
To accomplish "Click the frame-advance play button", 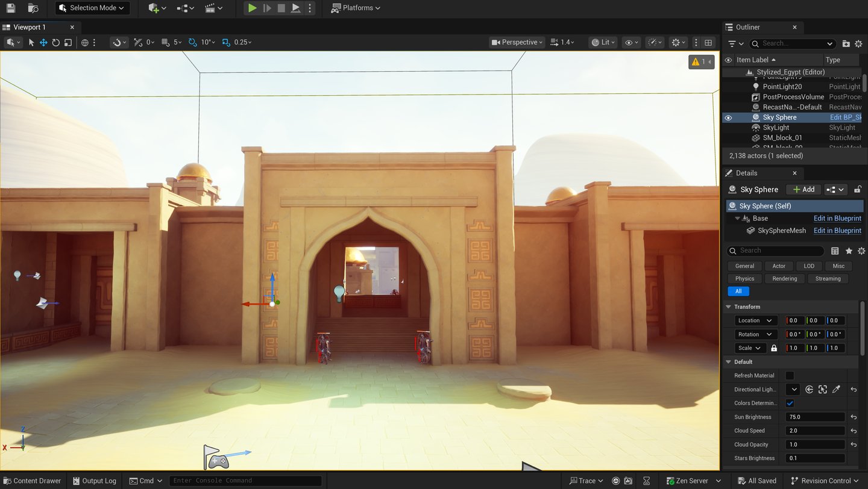I will coord(267,8).
